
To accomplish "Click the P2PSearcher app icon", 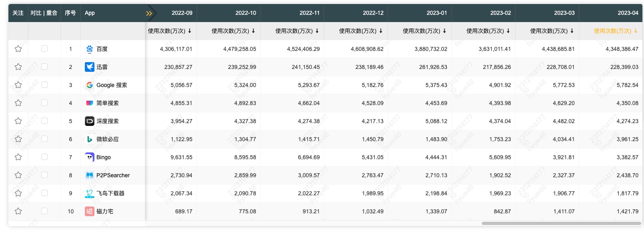I will [90, 175].
